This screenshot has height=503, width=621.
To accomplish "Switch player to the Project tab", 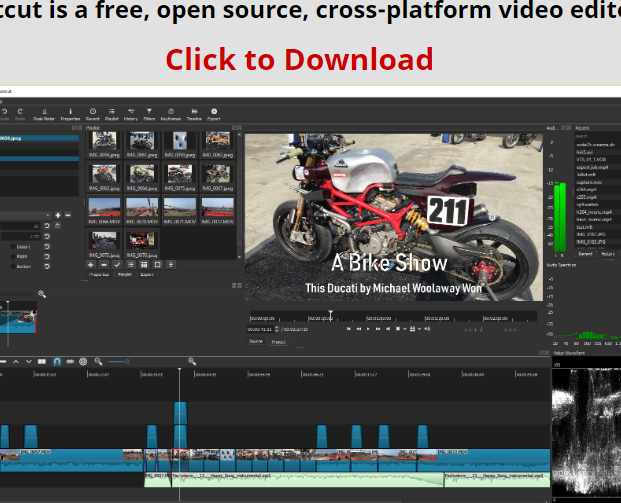I will pyautogui.click(x=278, y=341).
